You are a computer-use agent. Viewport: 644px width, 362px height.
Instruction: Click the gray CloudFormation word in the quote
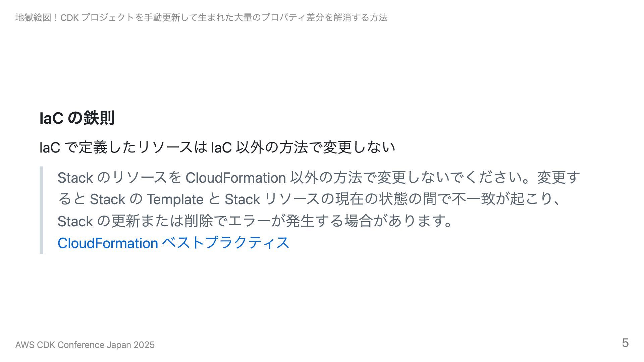click(x=235, y=178)
